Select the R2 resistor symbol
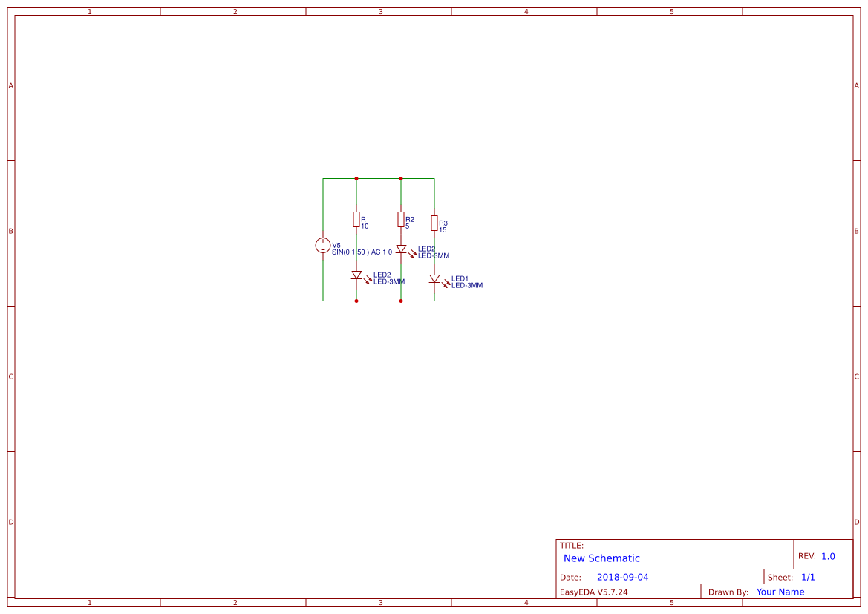This screenshot has height=614, width=868. coord(401,219)
